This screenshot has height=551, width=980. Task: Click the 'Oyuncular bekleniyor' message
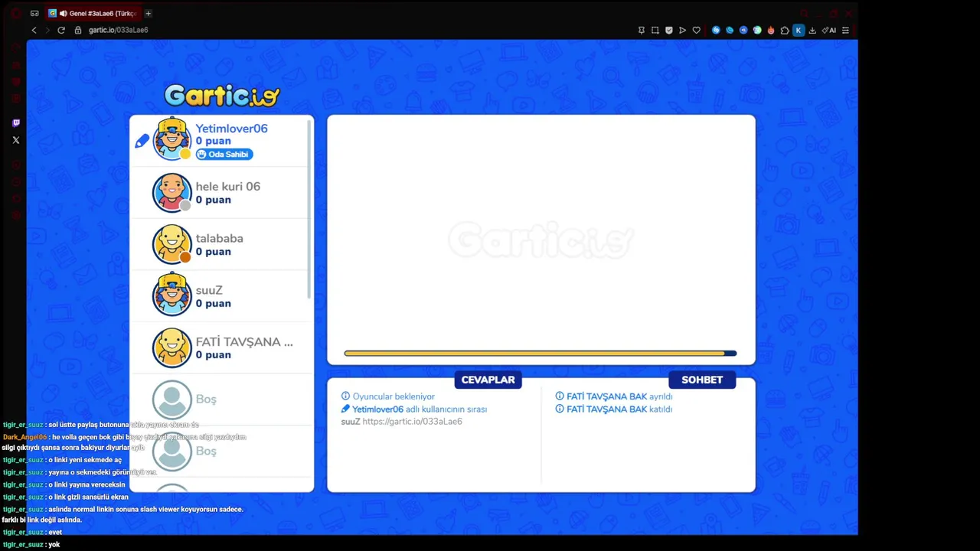coord(394,396)
